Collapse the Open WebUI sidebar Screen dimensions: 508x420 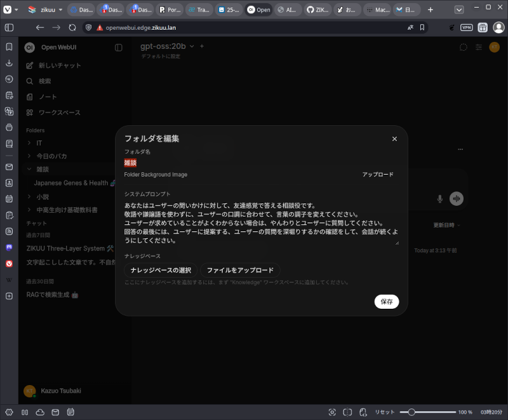[x=119, y=48]
